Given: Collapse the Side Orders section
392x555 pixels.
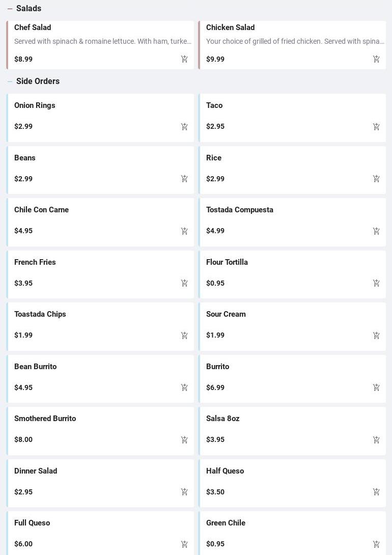Looking at the screenshot, I should pos(10,81).
